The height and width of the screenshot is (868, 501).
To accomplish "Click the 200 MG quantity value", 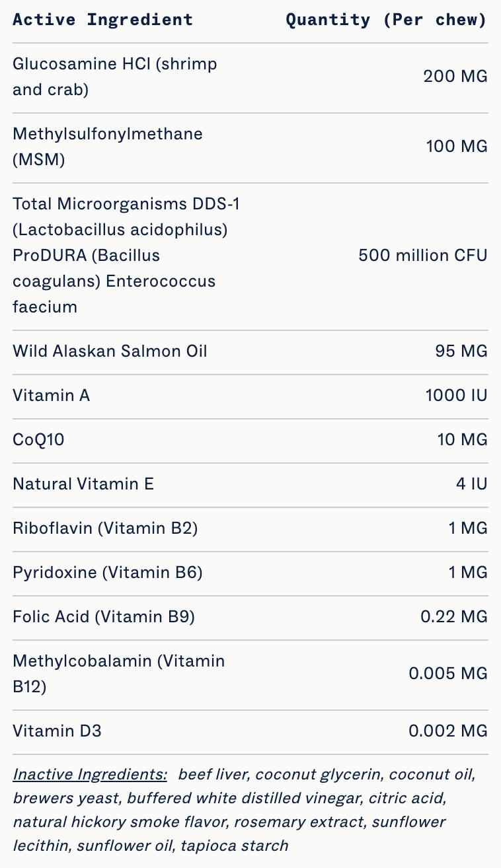I will click(x=455, y=77).
